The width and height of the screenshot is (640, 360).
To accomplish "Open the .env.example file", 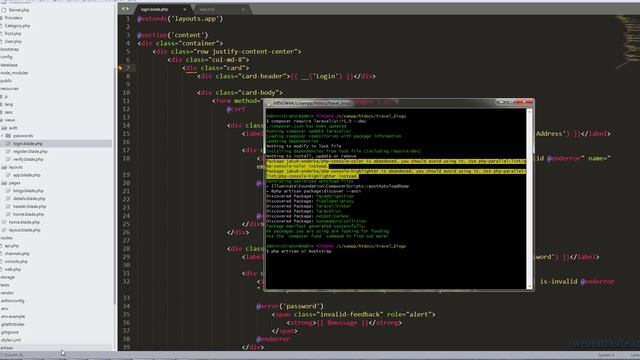I will click(13, 316).
